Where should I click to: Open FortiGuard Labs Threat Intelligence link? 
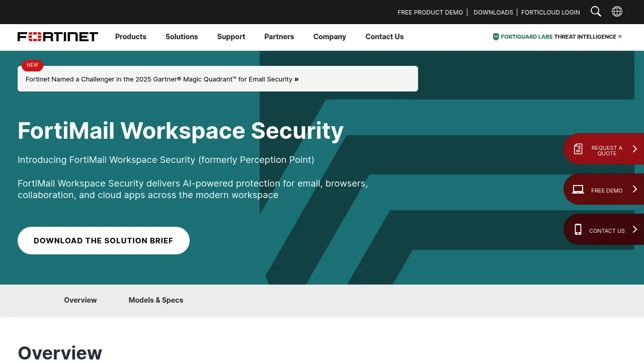(557, 37)
